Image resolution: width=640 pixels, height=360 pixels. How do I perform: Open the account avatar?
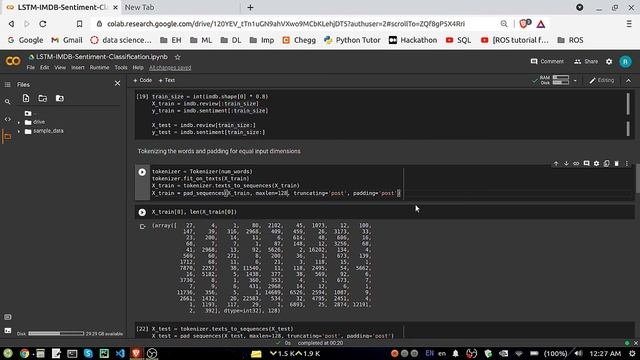(x=625, y=62)
